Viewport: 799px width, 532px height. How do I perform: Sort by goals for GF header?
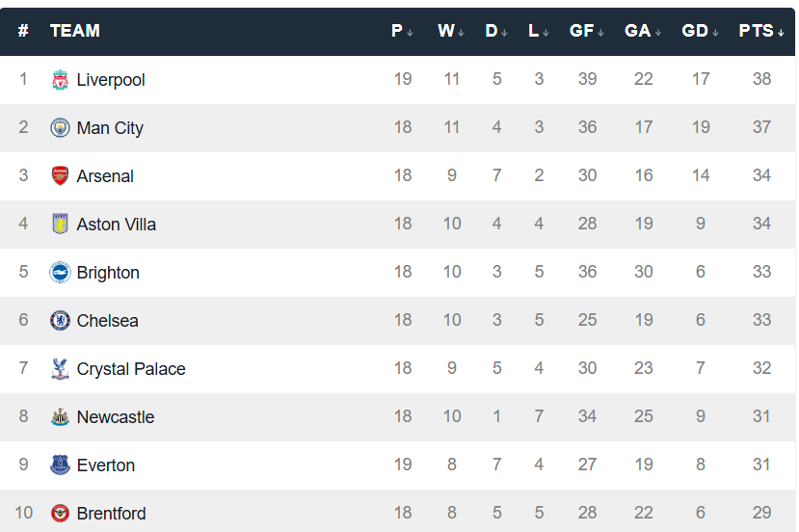click(x=586, y=31)
